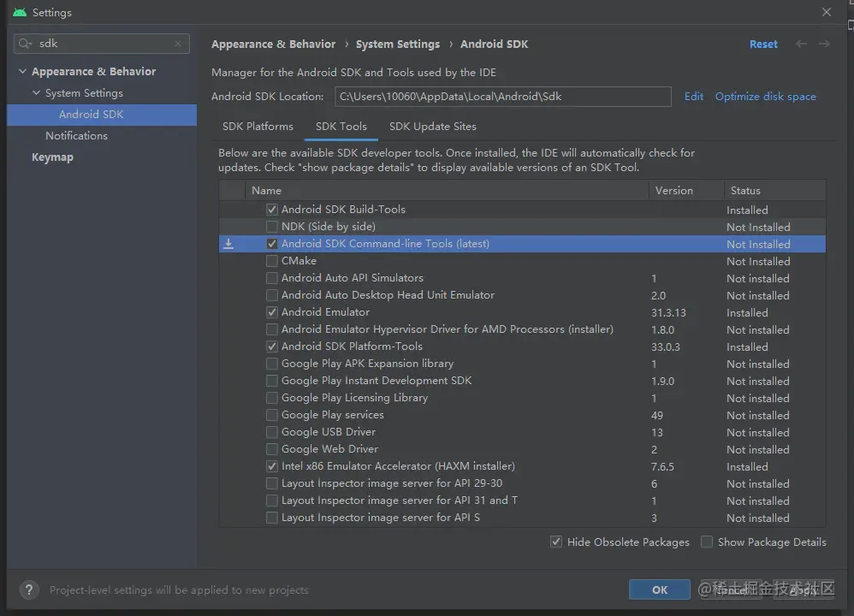This screenshot has height=616, width=854.
Task: Switch to the SDK Platforms tab
Action: coord(258,127)
